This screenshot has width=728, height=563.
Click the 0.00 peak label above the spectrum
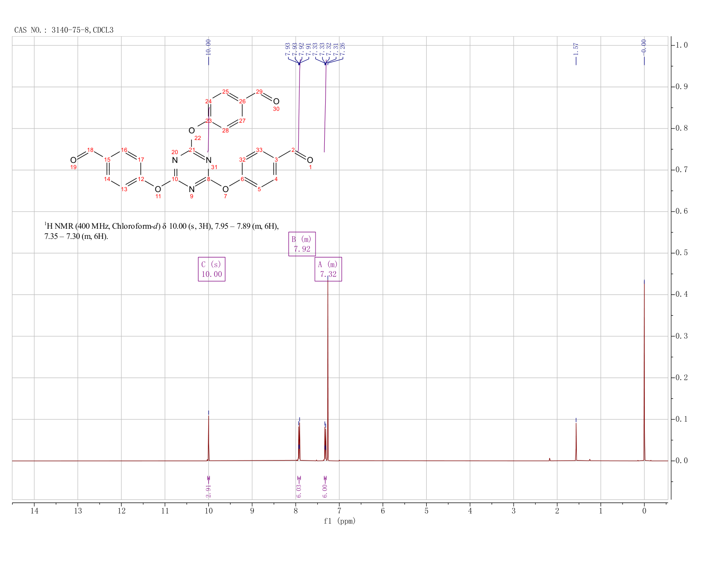644,47
